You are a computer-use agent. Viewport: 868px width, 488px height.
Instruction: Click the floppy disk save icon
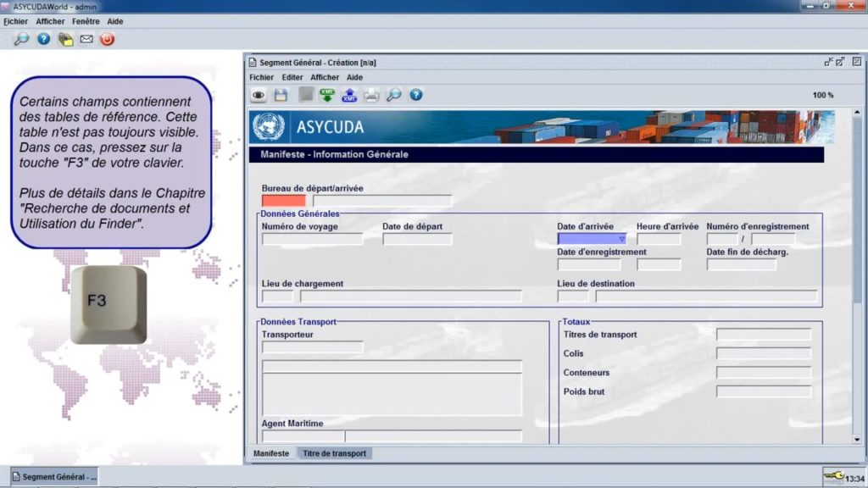(281, 95)
